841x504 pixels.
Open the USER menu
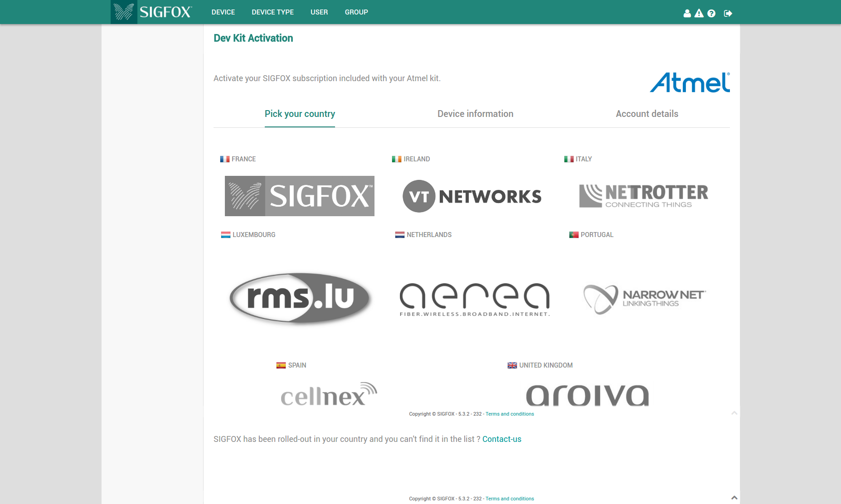pyautogui.click(x=319, y=12)
